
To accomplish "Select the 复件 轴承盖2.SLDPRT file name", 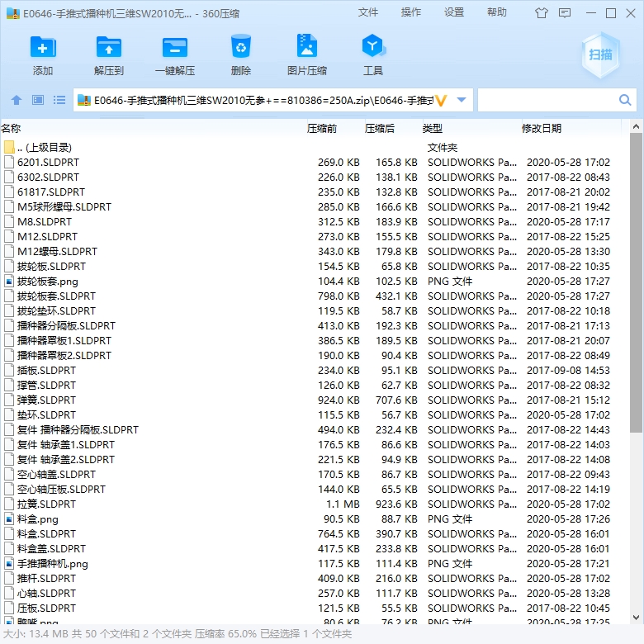I will click(x=66, y=460).
